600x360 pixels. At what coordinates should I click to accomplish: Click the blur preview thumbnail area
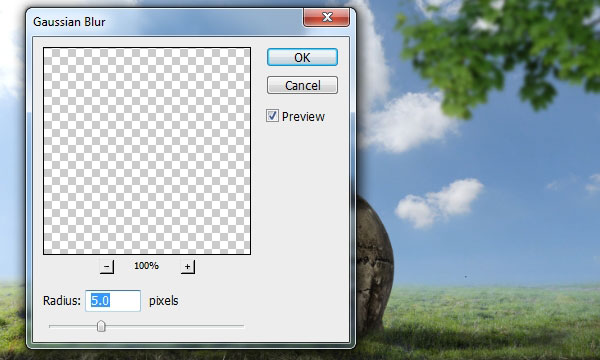pos(147,151)
